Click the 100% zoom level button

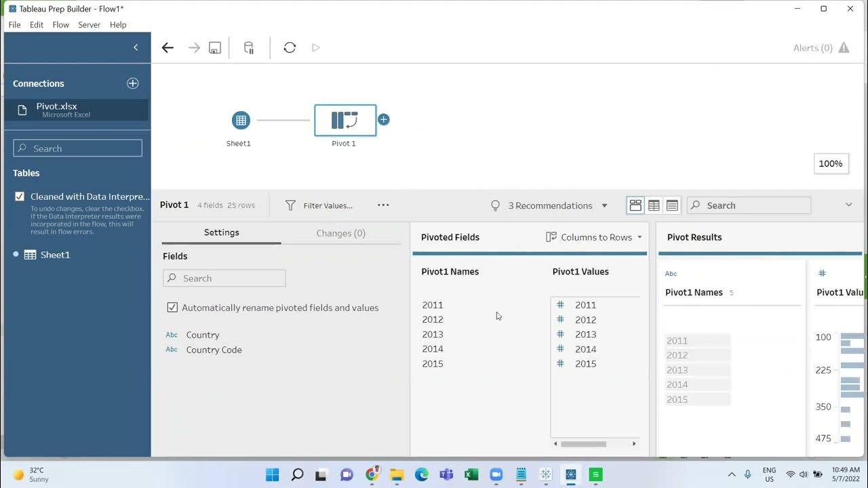tap(831, 163)
